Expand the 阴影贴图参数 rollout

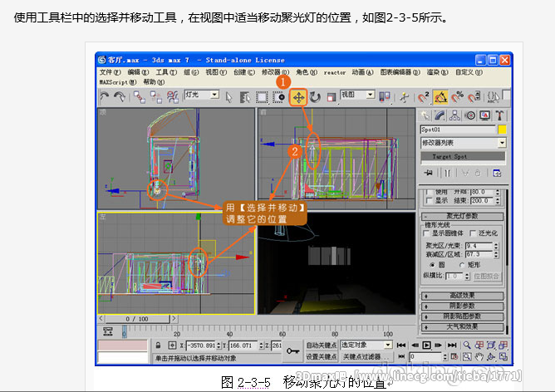(462, 316)
